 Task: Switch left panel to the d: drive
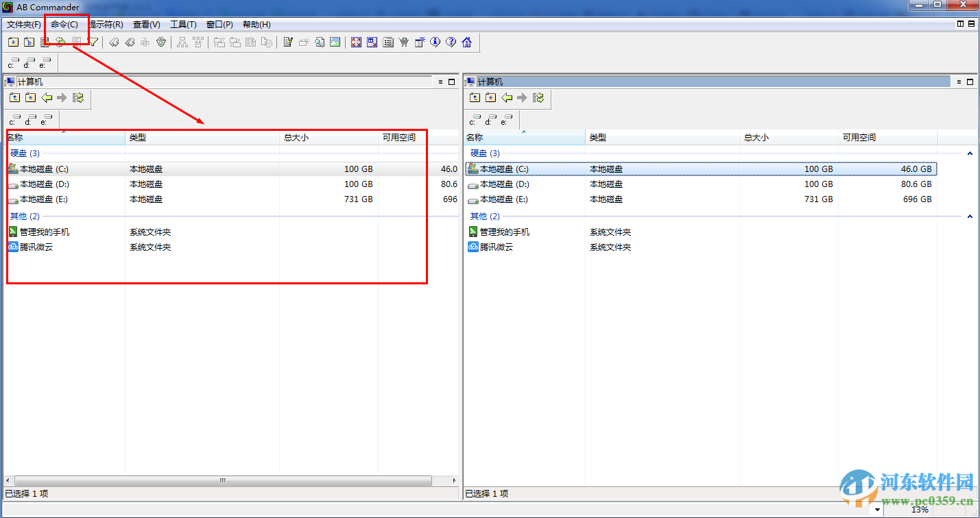pyautogui.click(x=29, y=120)
